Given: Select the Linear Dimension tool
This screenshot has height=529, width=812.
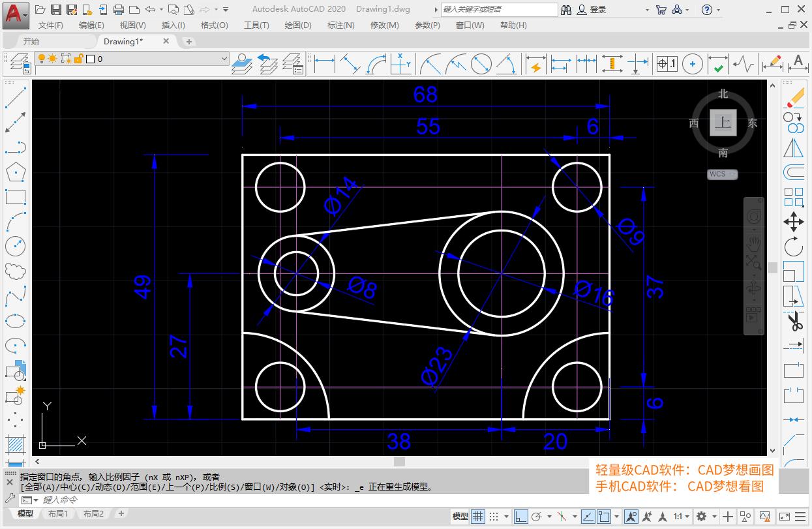Looking at the screenshot, I should [x=325, y=64].
